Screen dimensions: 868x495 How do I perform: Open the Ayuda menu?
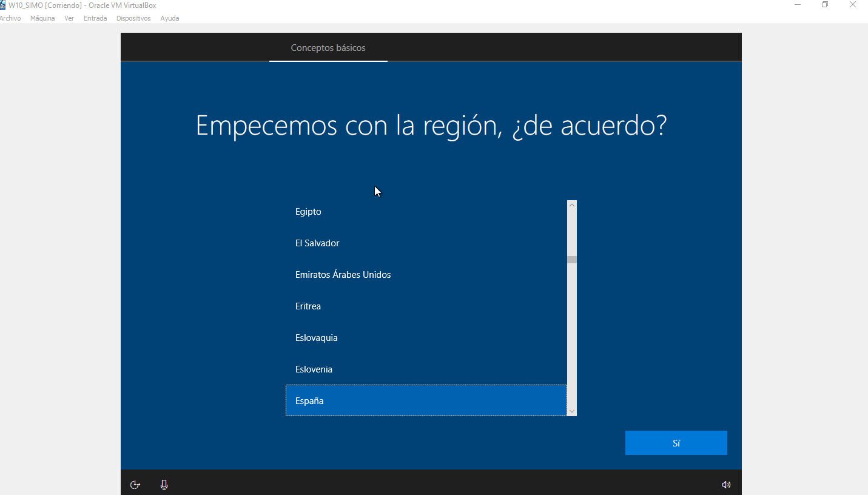(170, 18)
